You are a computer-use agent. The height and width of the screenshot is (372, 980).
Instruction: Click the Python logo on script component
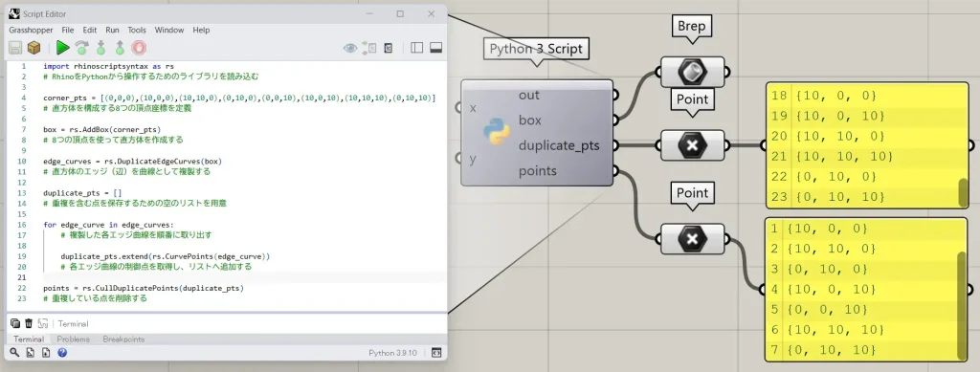coord(496,132)
